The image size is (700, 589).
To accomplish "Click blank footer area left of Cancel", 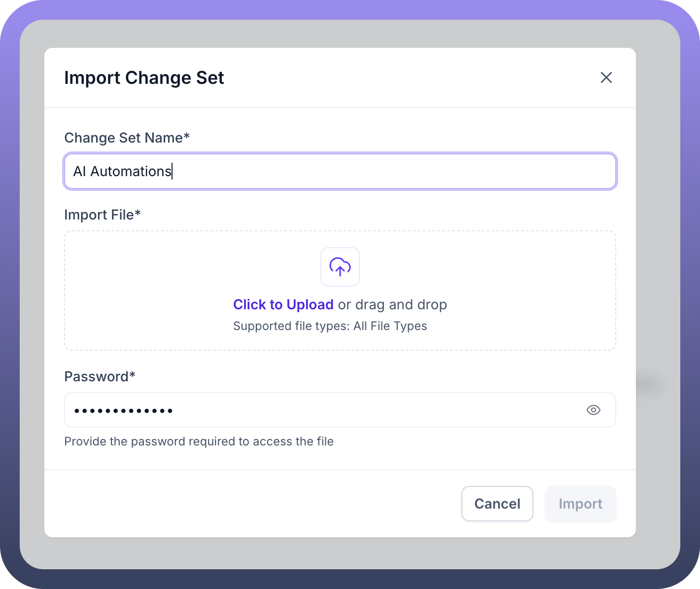I will tap(246, 504).
